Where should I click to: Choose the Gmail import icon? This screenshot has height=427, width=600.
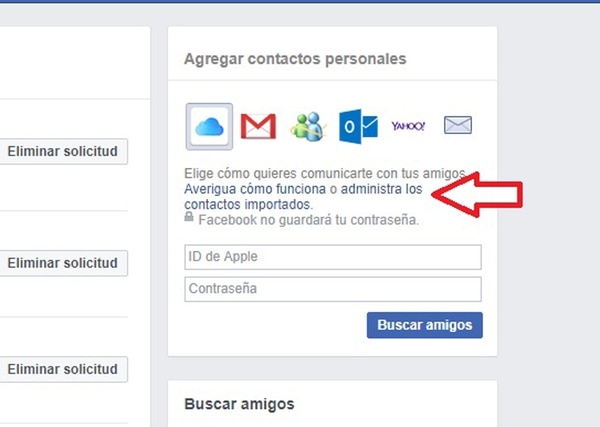click(258, 126)
